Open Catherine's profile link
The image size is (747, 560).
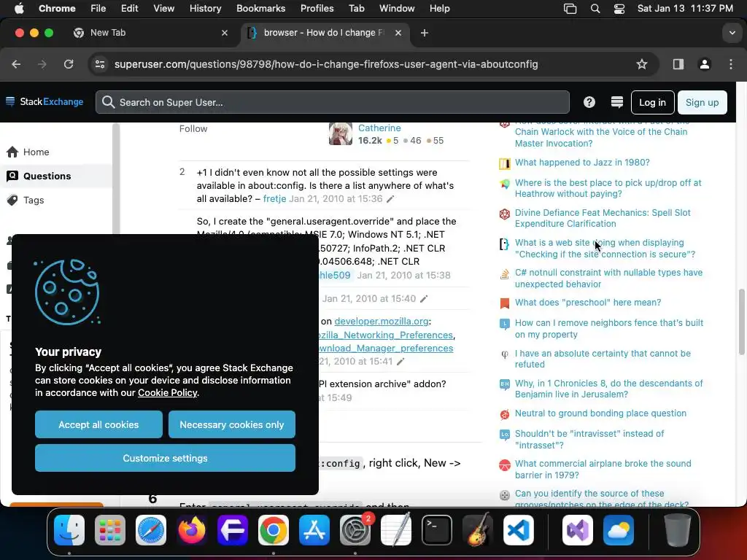pos(379,128)
